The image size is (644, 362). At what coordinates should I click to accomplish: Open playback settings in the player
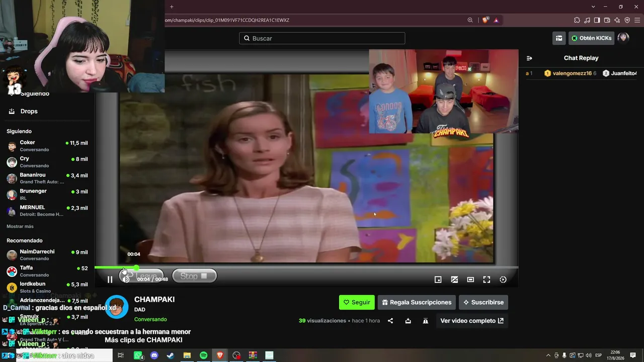pyautogui.click(x=503, y=280)
